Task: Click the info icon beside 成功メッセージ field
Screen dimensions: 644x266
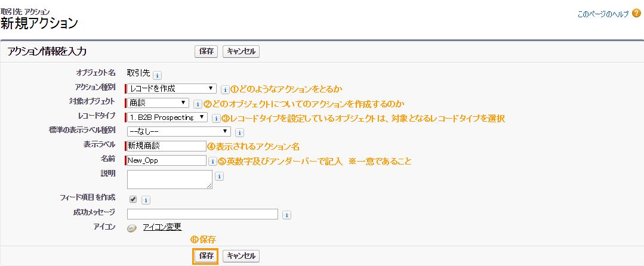Action: point(286,215)
